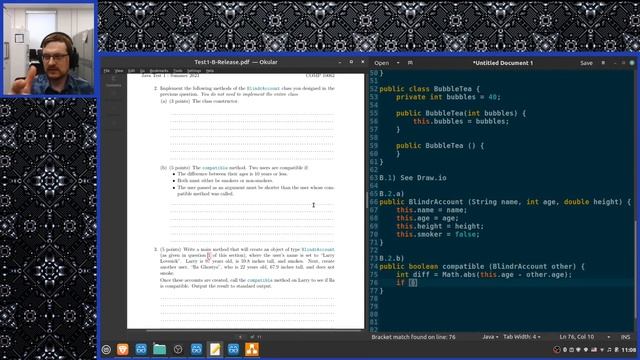Image resolution: width=640 pixels, height=360 pixels.
Task: Toggle the INS insert mode indicator
Action: (x=625, y=337)
